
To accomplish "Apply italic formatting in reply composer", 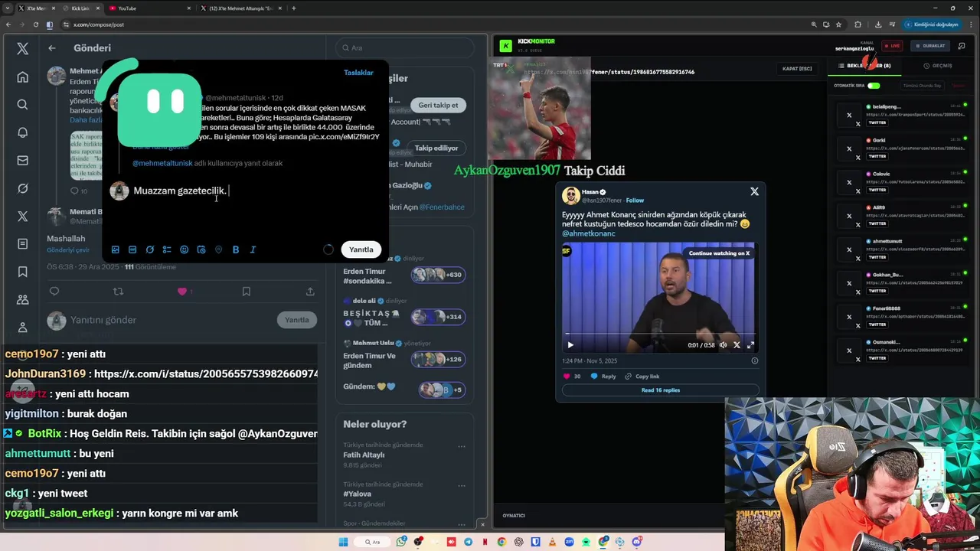I will [253, 249].
